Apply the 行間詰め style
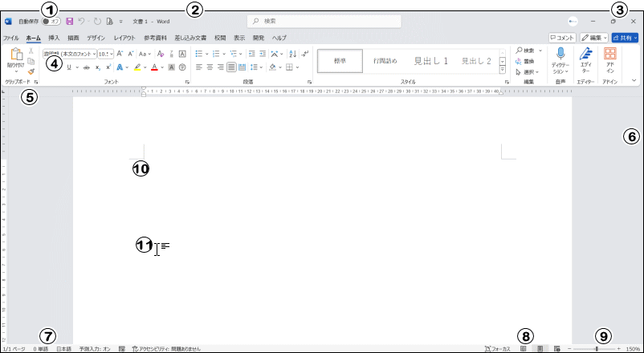644x353 pixels. 385,61
